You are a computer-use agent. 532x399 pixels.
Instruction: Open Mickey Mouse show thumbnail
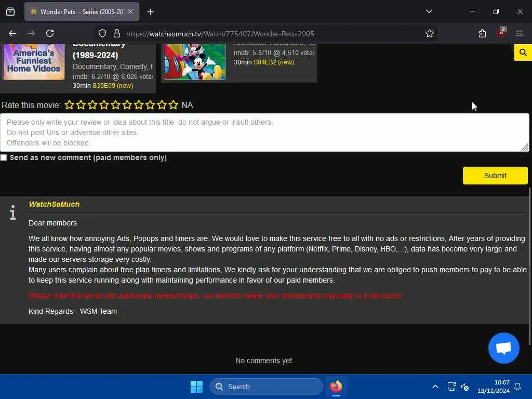coord(194,62)
